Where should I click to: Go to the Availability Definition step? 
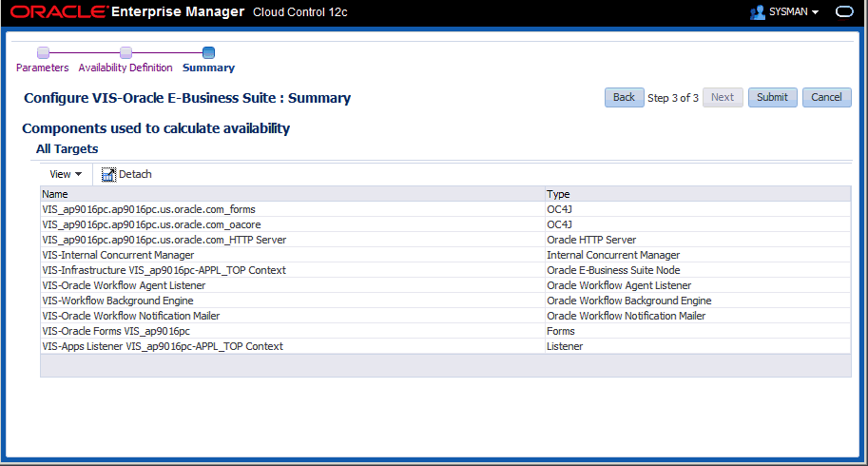(x=125, y=68)
